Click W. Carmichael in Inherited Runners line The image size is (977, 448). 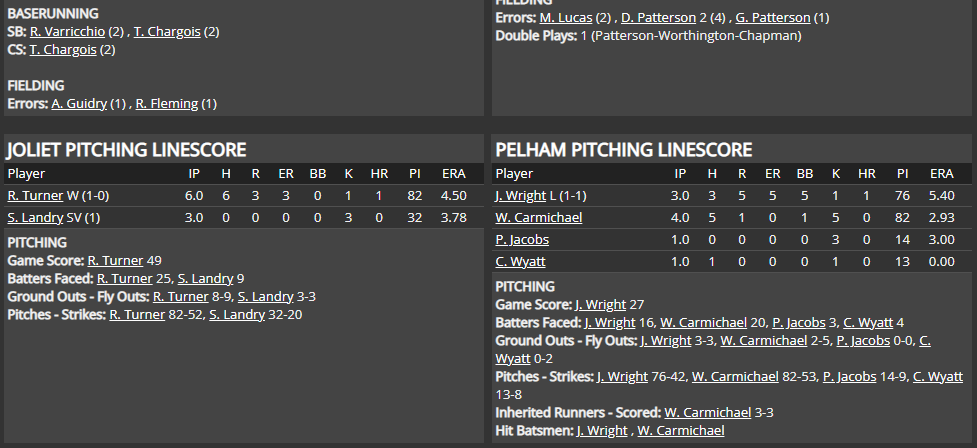(x=708, y=412)
